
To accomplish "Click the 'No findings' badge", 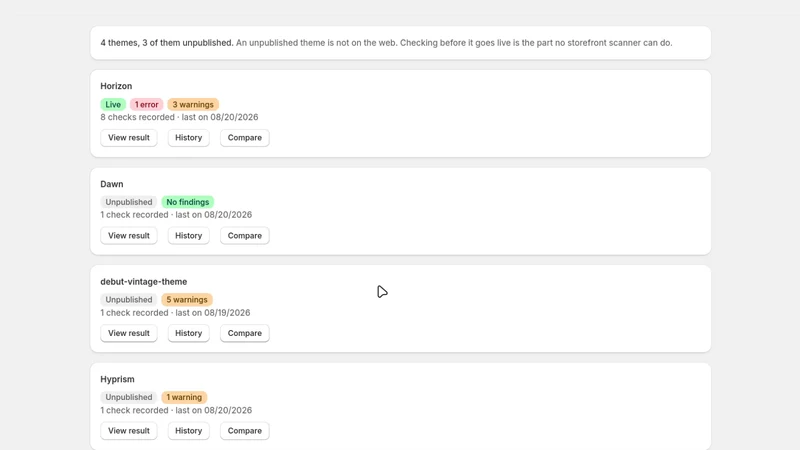I will click(x=188, y=202).
